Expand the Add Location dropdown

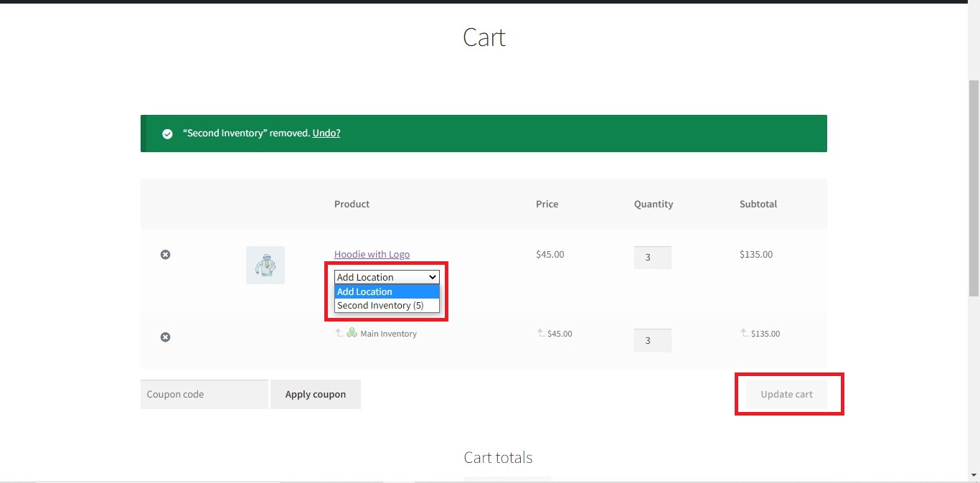pyautogui.click(x=387, y=277)
